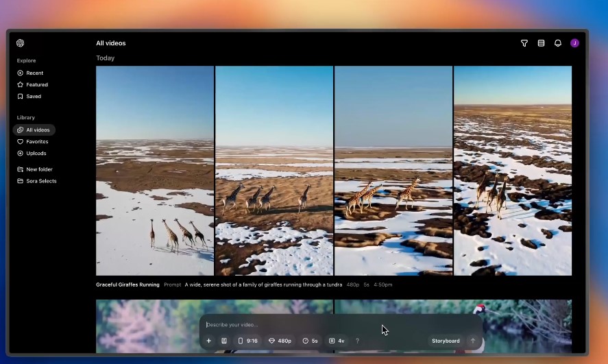Click the New folder plus-folder icon
This screenshot has height=364, width=608.
coord(20,169)
